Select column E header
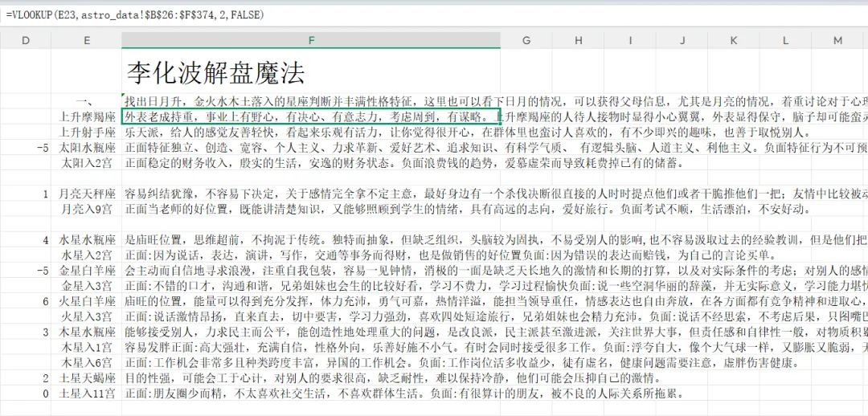This screenshot has height=416, width=868. 87,40
